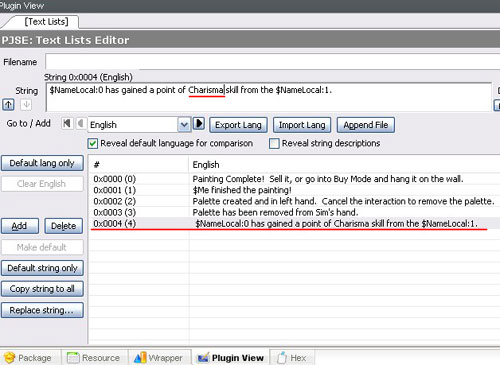This screenshot has width=500, height=365.
Task: Click Copy string to all button
Action: [x=42, y=289]
